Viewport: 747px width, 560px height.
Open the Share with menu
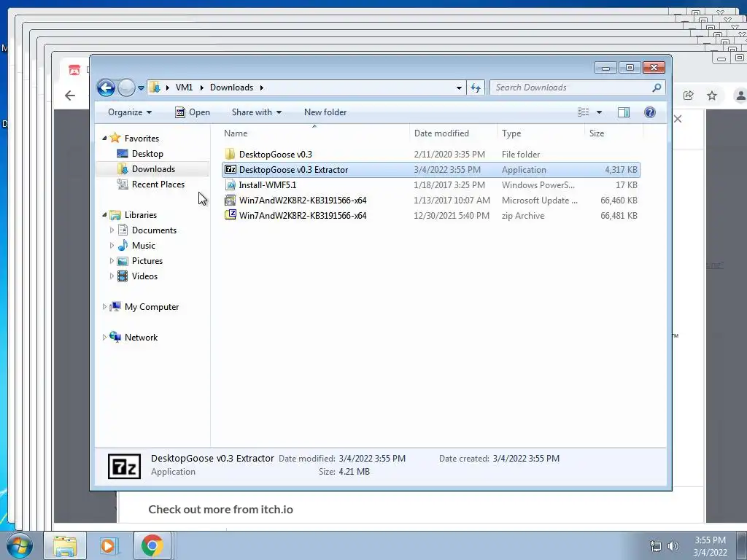(x=256, y=112)
